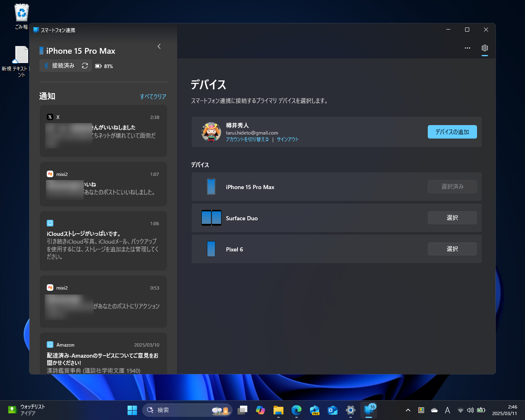The image size is (525, 420).
Task: Click the iPhone 15 Pro Max device icon in list
Action: [x=211, y=187]
